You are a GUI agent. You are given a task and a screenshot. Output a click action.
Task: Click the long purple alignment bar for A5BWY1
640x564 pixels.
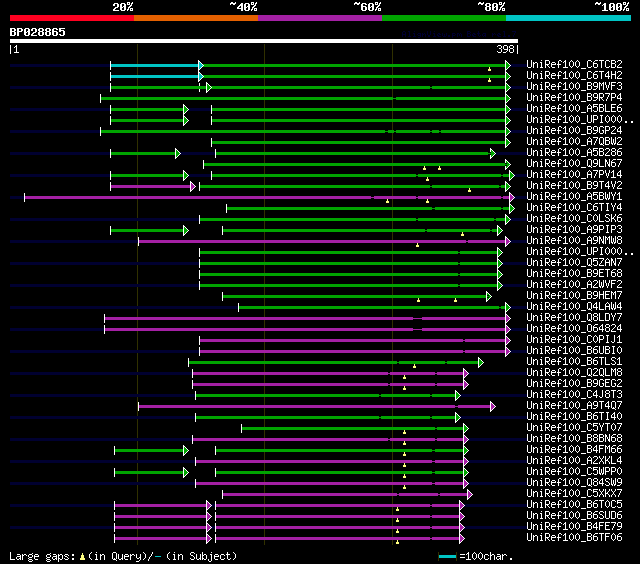(267, 198)
